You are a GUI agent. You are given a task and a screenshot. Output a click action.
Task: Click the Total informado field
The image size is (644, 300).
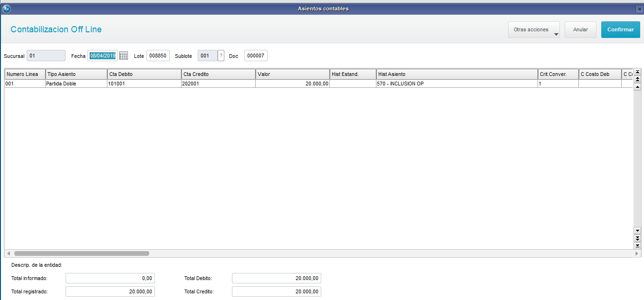110,278
